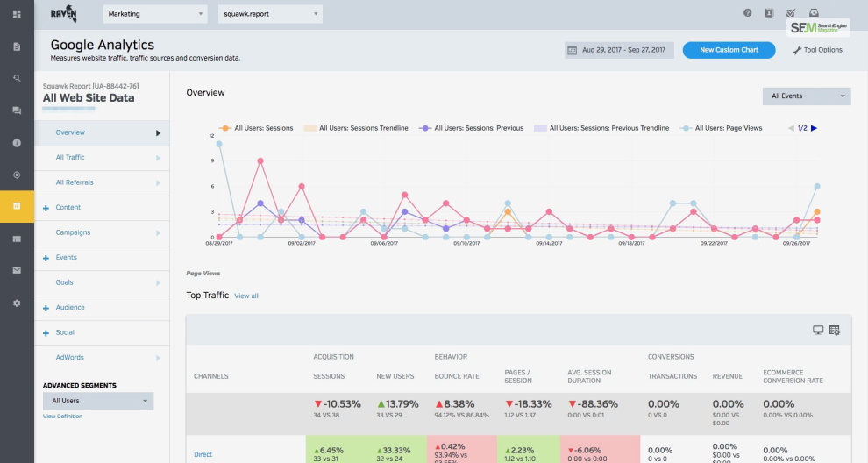
Task: Go to next legend page arrow
Action: [x=814, y=128]
